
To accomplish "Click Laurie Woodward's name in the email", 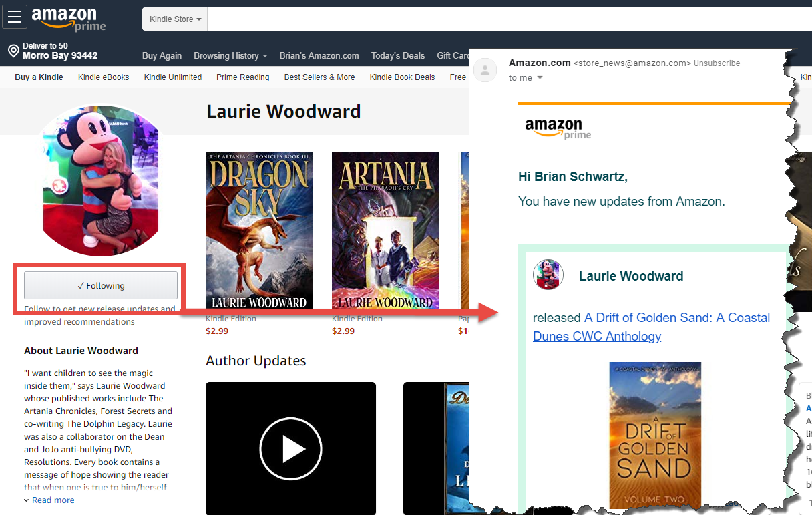I will [631, 276].
